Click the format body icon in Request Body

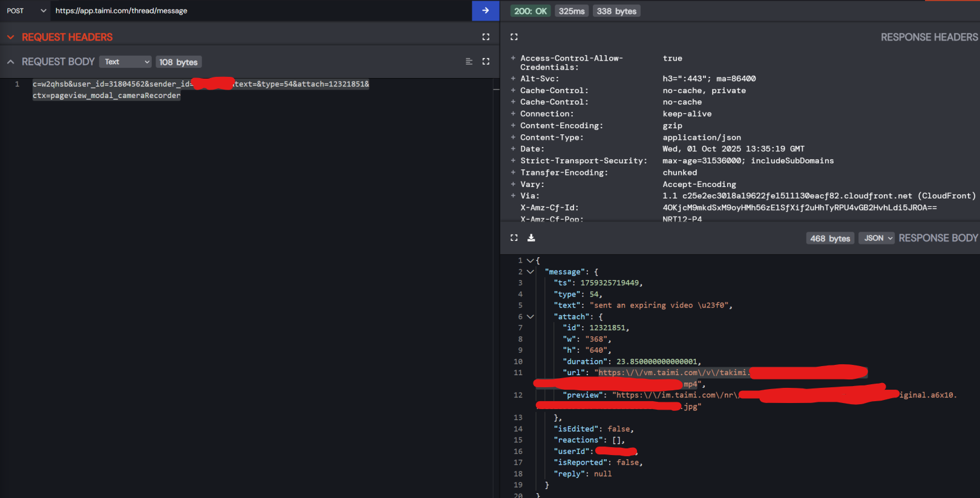tap(469, 62)
